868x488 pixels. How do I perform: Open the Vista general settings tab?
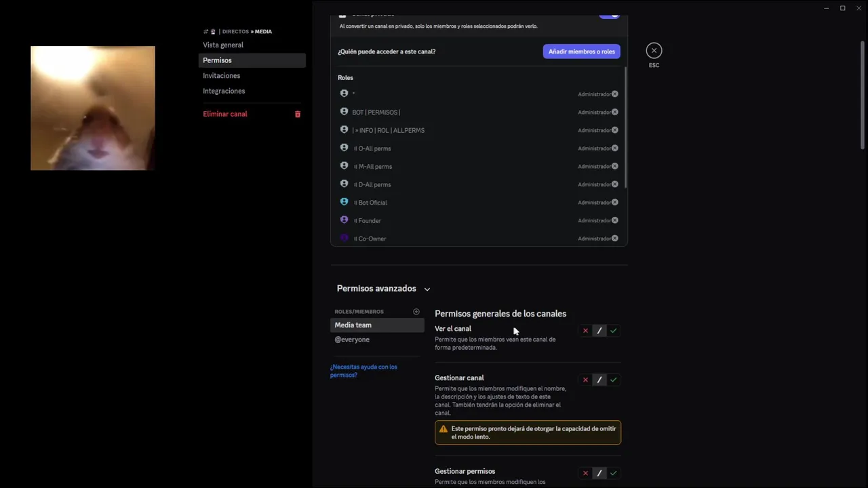223,45
